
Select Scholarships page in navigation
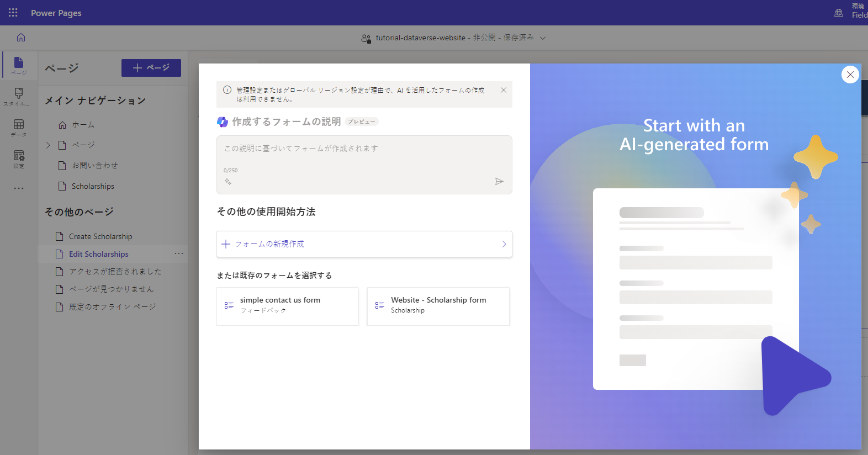coord(93,187)
